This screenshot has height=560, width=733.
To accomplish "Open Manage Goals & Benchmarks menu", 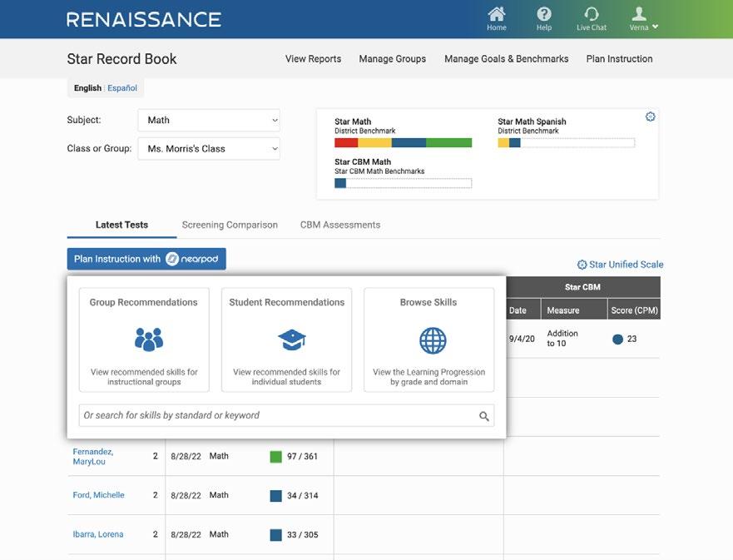I will [x=506, y=59].
